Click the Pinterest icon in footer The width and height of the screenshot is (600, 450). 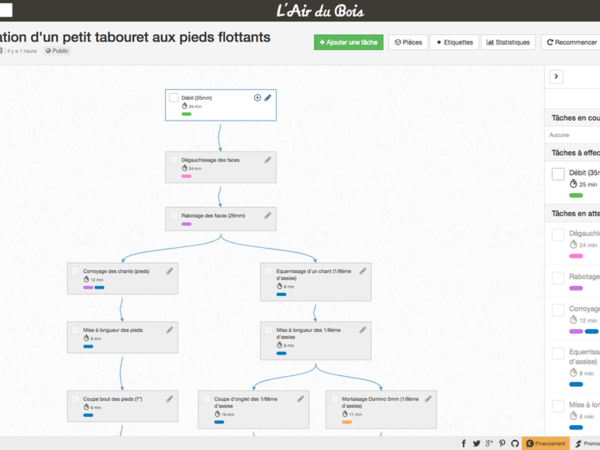tap(502, 443)
